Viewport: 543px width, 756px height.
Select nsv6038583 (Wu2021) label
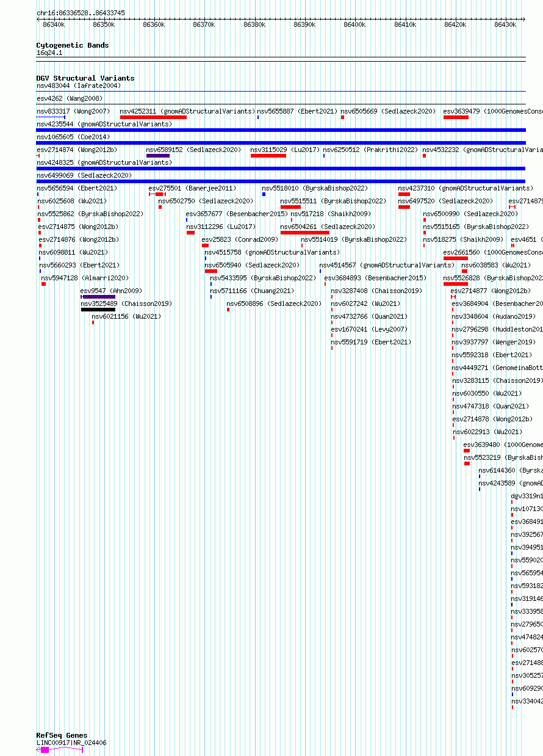point(496,265)
